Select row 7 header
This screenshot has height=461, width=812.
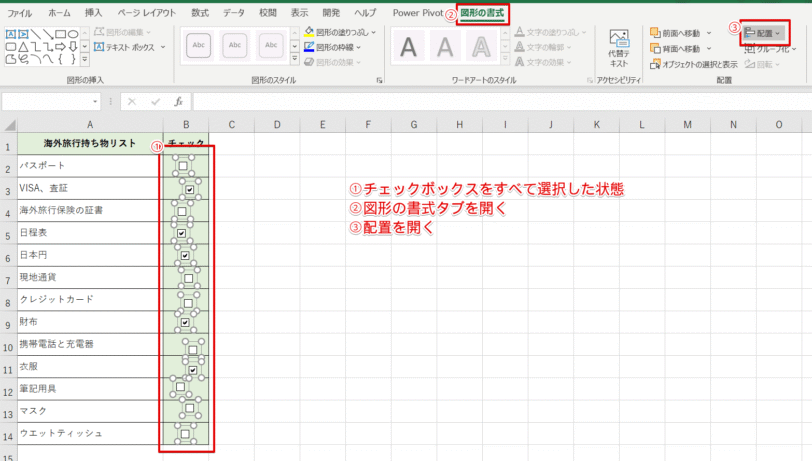(x=8, y=280)
